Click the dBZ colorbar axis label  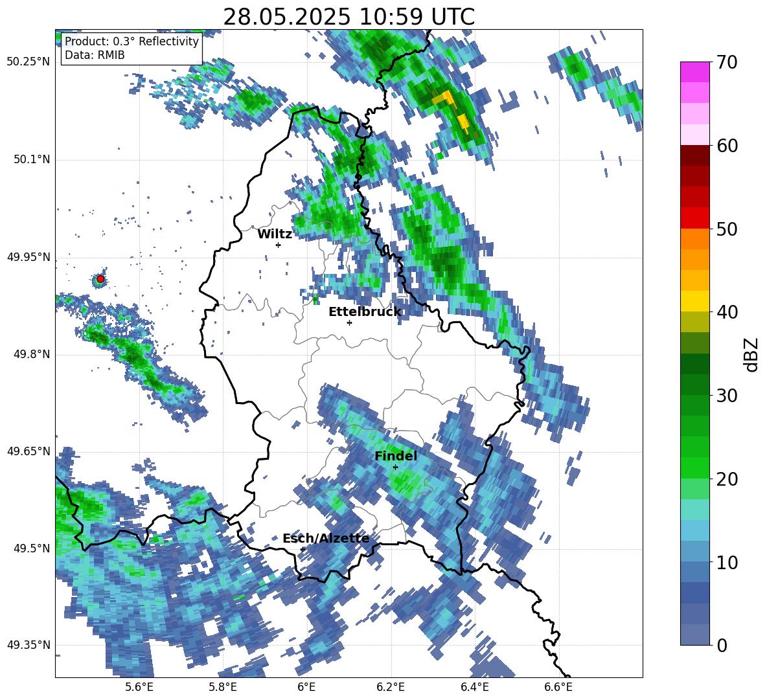752,354
